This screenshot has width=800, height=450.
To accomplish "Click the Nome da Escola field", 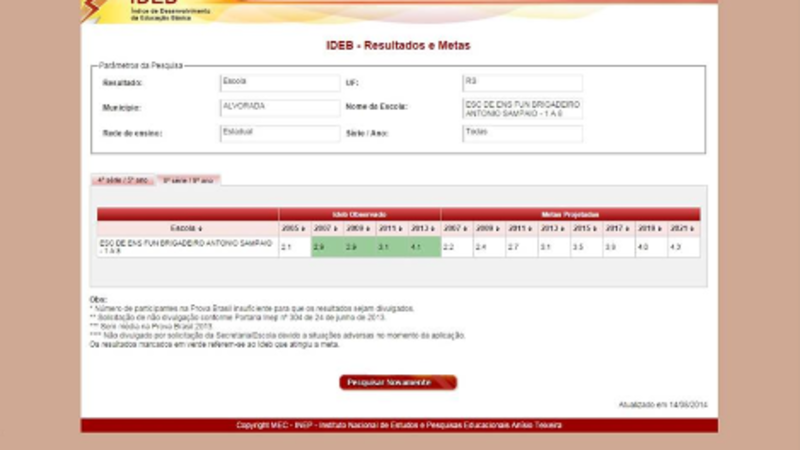I will tap(522, 108).
